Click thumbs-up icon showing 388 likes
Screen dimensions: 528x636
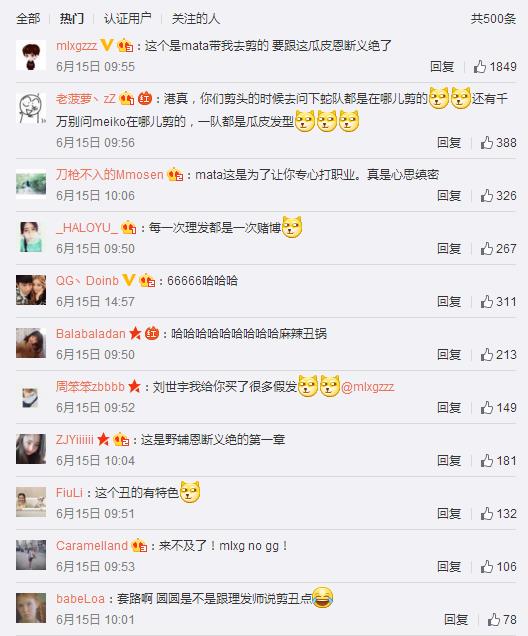pyautogui.click(x=487, y=142)
